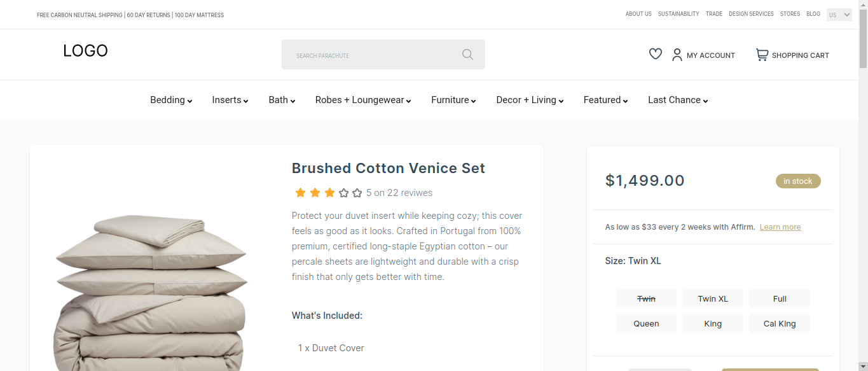Select the Twin XL size option
Screen dimensions: 868x371
click(x=713, y=299)
